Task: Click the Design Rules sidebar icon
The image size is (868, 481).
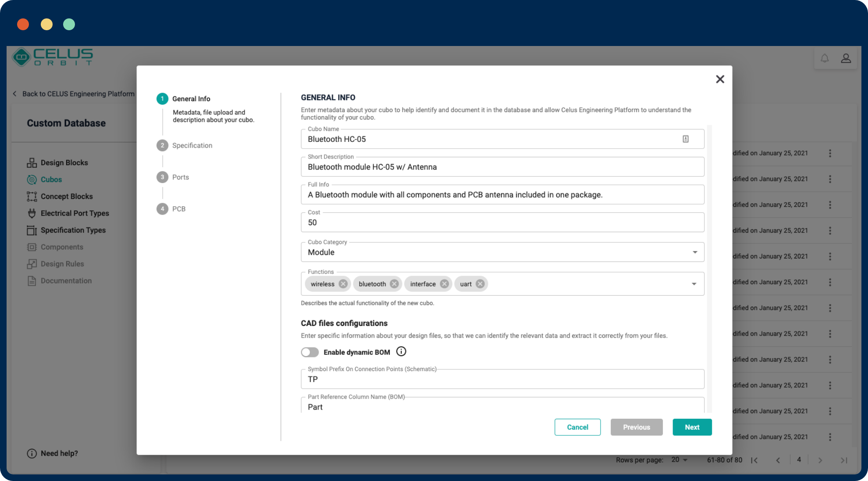Action: click(x=32, y=264)
